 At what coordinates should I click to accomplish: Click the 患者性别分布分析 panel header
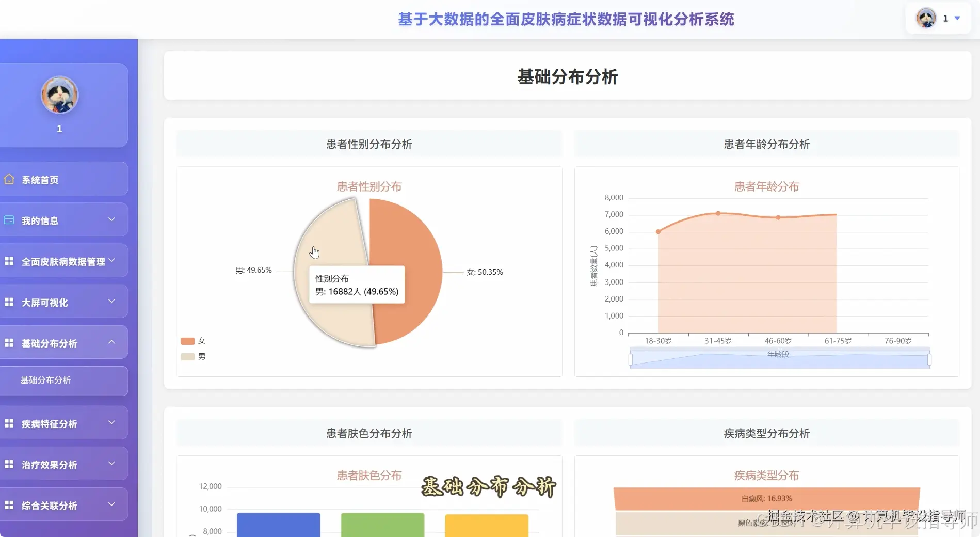click(368, 144)
